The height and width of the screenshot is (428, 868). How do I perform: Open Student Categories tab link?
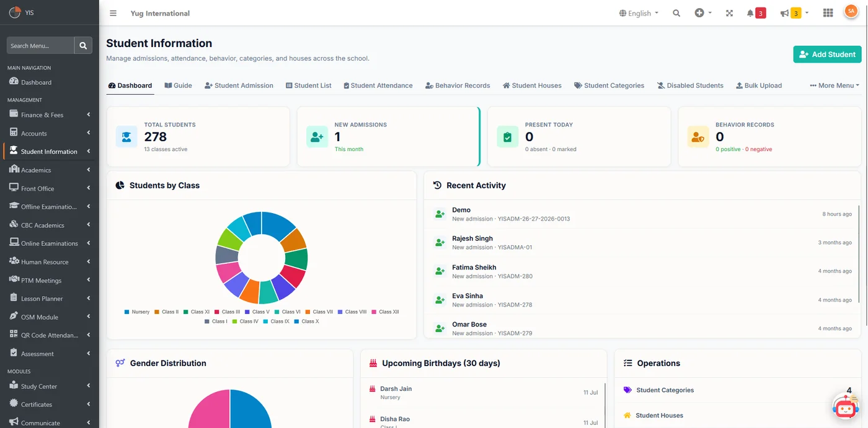[x=609, y=85]
